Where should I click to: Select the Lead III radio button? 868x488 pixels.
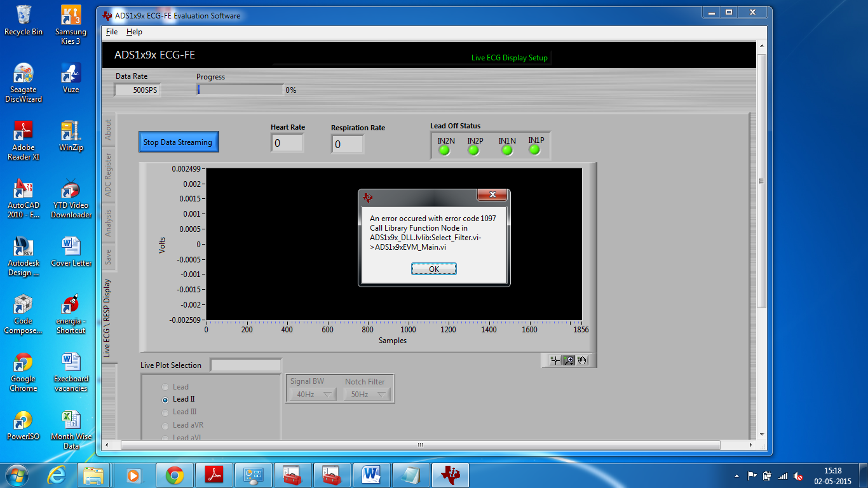pos(166,412)
